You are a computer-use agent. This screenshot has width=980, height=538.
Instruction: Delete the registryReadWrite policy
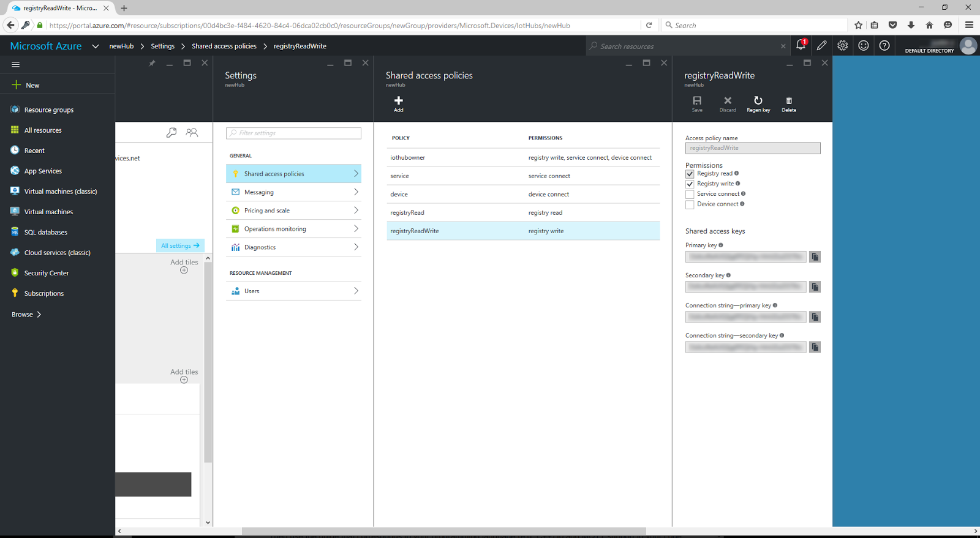(x=789, y=103)
